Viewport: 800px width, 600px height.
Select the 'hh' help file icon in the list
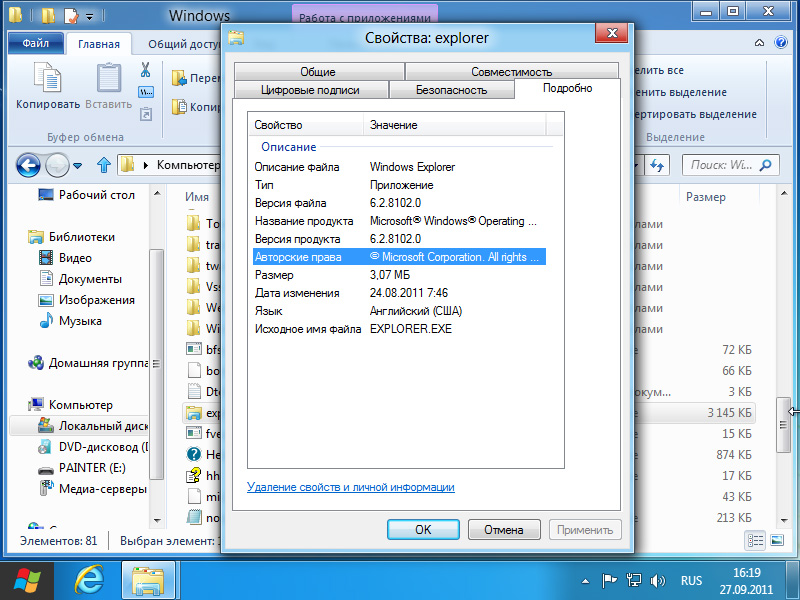tap(194, 476)
